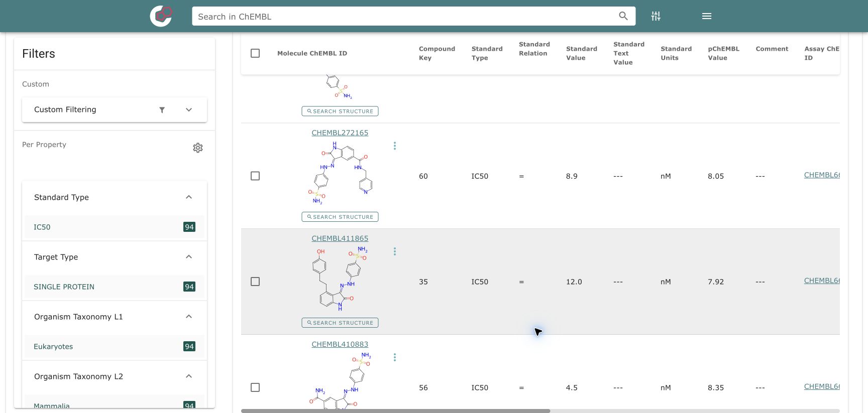The width and height of the screenshot is (868, 413).
Task: Open CHEMBL410883 molecule link
Action: click(x=340, y=344)
